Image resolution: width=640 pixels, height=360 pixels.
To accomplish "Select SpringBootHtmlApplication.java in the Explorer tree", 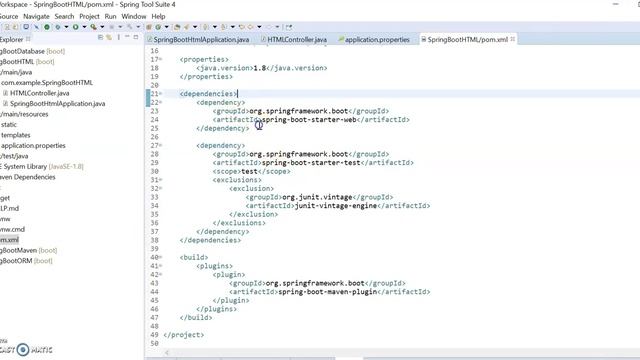I will point(57,104).
